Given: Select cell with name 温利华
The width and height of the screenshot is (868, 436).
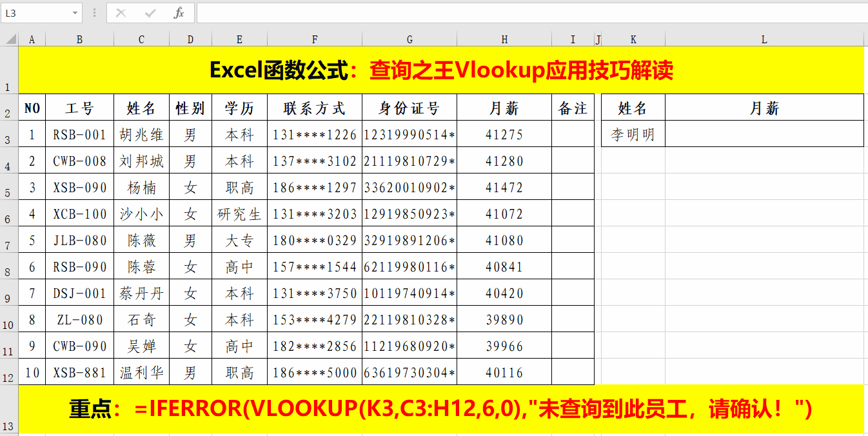Looking at the screenshot, I should 141,372.
